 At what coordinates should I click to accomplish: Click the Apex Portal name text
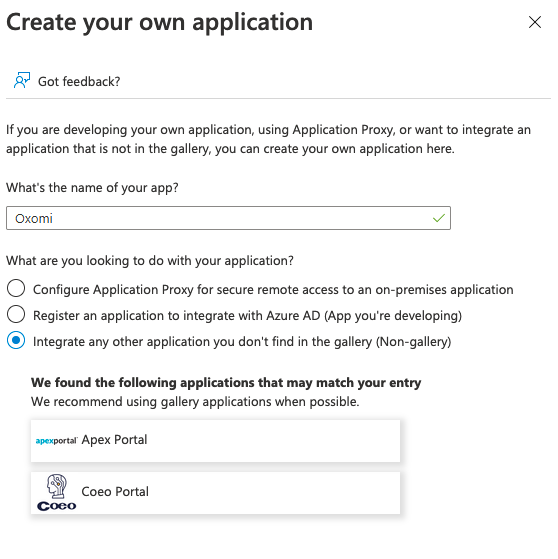(x=114, y=440)
